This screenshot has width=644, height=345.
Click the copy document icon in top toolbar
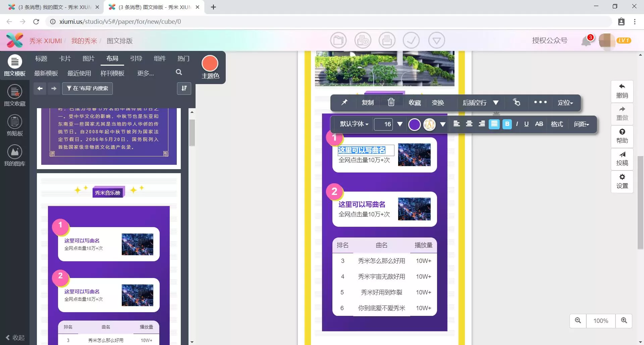(x=387, y=41)
